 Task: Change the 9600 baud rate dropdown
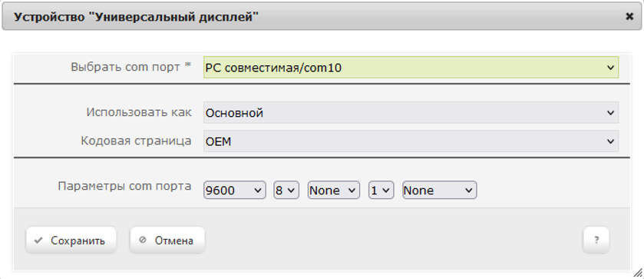tap(235, 190)
